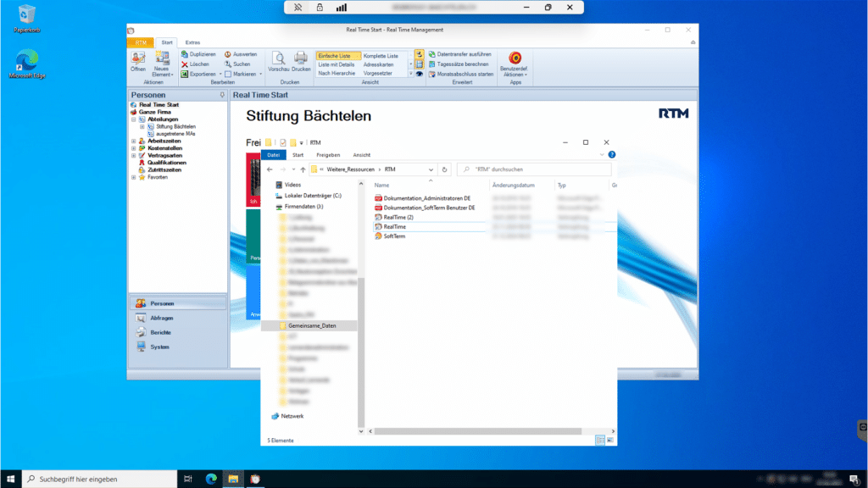Go back in Explorer navigation
868x488 pixels.
tap(270, 169)
